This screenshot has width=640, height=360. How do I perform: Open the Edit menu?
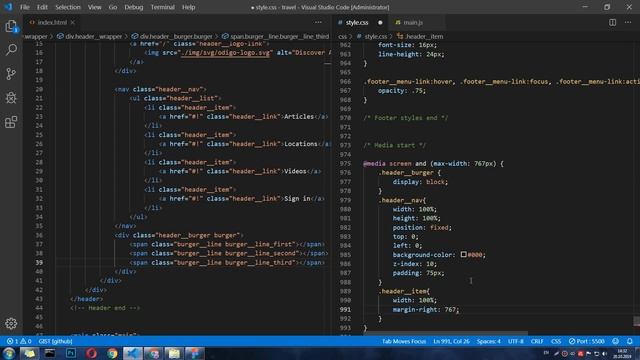point(42,7)
